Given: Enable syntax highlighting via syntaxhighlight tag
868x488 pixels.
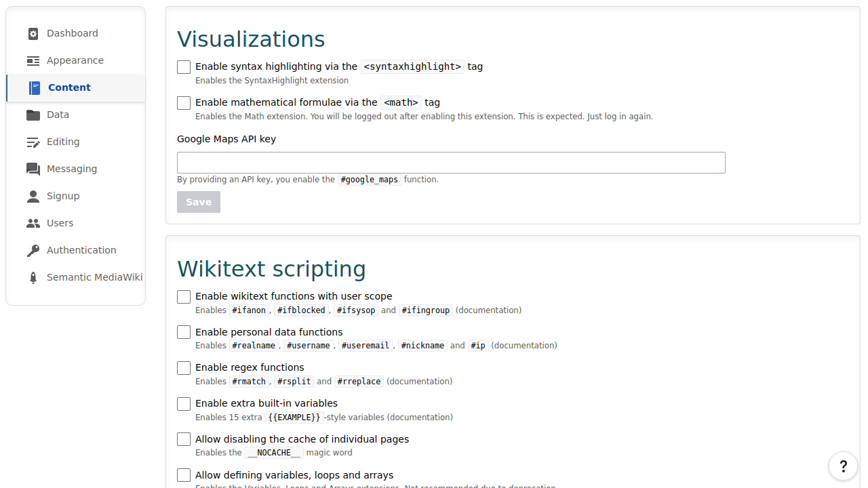Looking at the screenshot, I should click(183, 66).
